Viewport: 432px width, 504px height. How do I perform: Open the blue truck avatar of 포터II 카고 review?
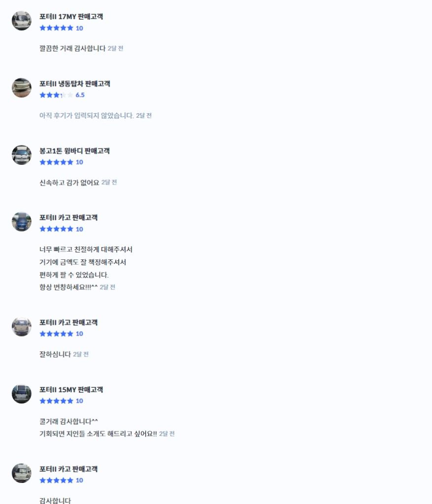pyautogui.click(x=22, y=222)
